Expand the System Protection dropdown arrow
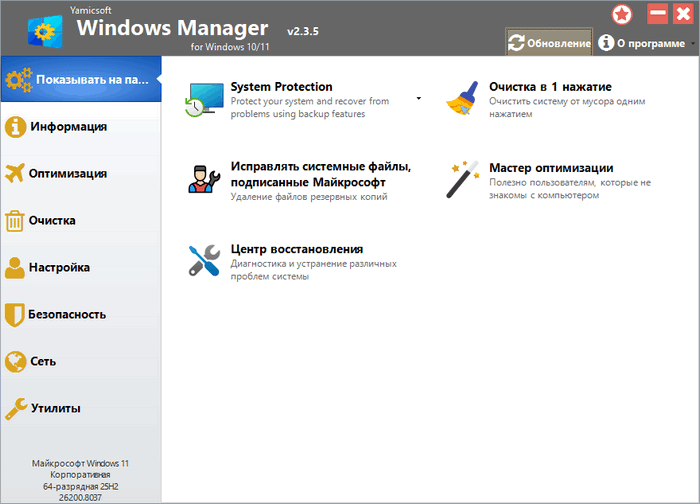Viewport: 700px width, 504px height. click(419, 99)
